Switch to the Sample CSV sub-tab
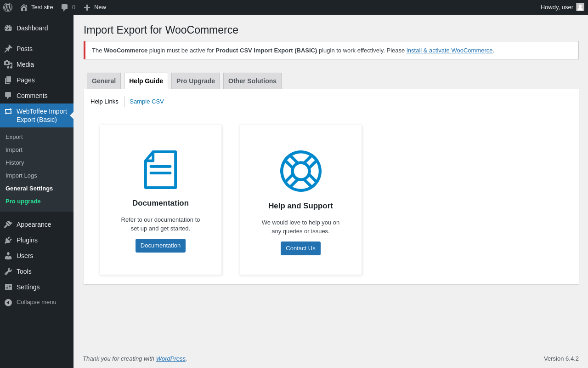Screen dimensions: 588x368 (x=147, y=102)
